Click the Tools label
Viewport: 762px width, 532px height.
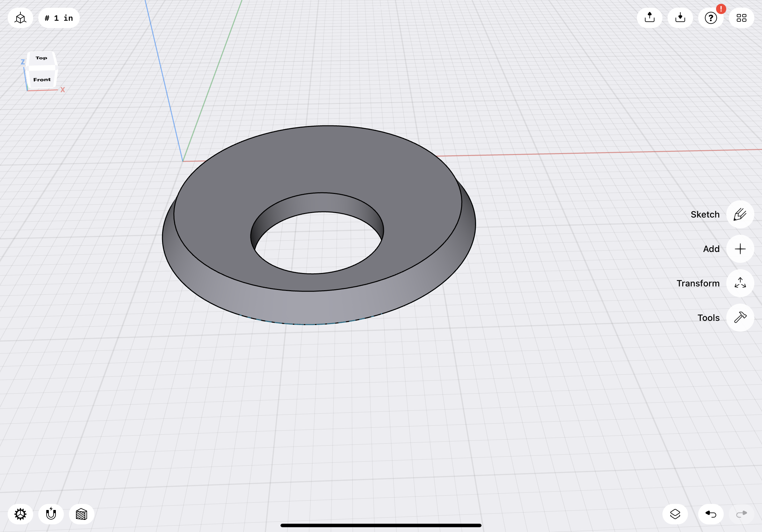click(x=708, y=318)
